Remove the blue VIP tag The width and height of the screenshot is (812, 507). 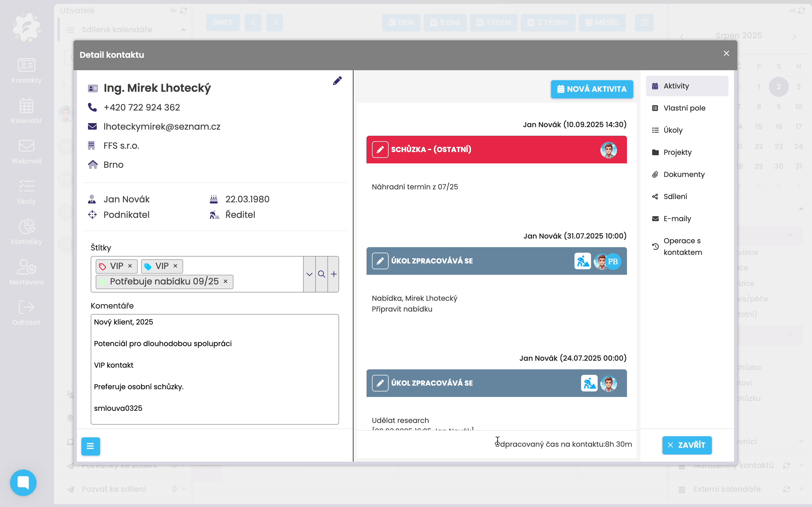(175, 266)
